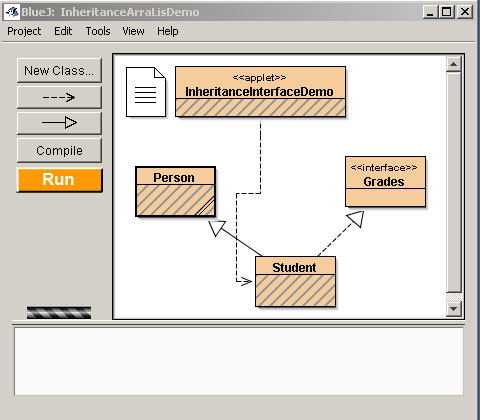The width and height of the screenshot is (480, 420).
Task: Click the Compile button
Action: (59, 150)
